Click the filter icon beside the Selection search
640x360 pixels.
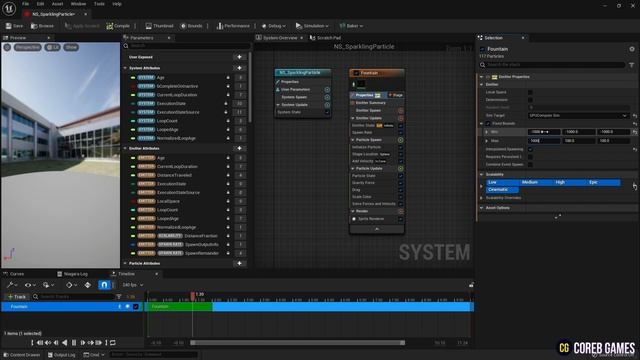[631, 65]
